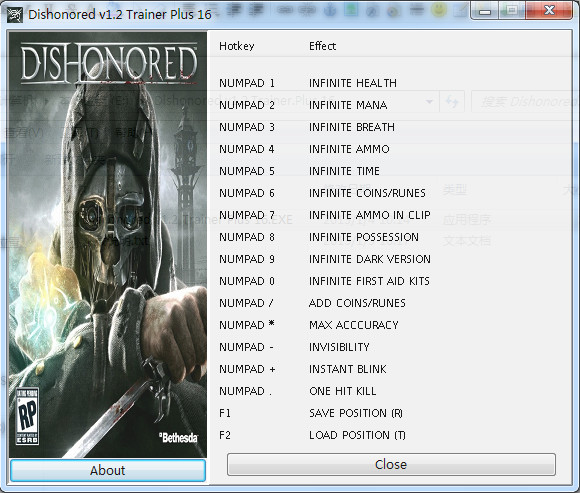This screenshot has width=580, height=493.
Task: Select the NUMPAD 1 hotkey label
Action: pos(247,83)
